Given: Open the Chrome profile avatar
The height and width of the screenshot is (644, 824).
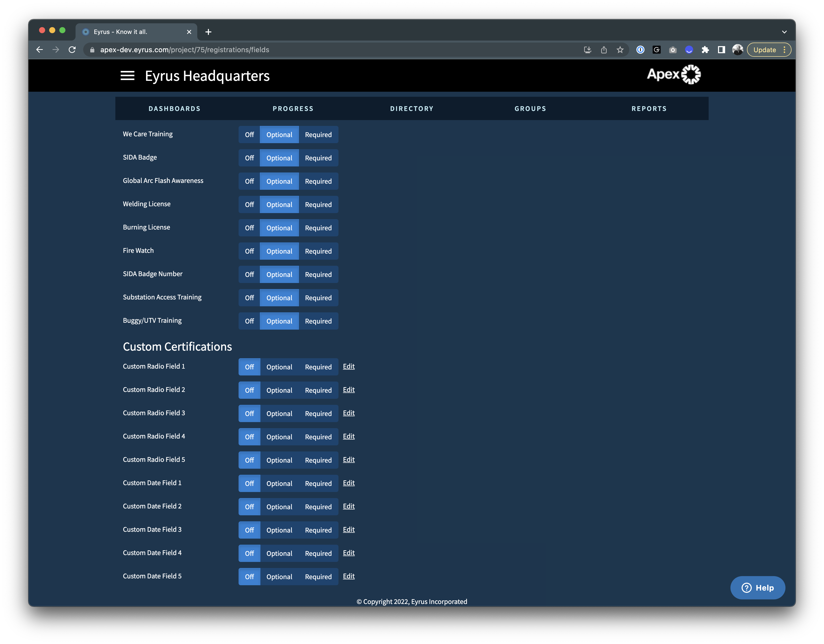Looking at the screenshot, I should coord(738,50).
